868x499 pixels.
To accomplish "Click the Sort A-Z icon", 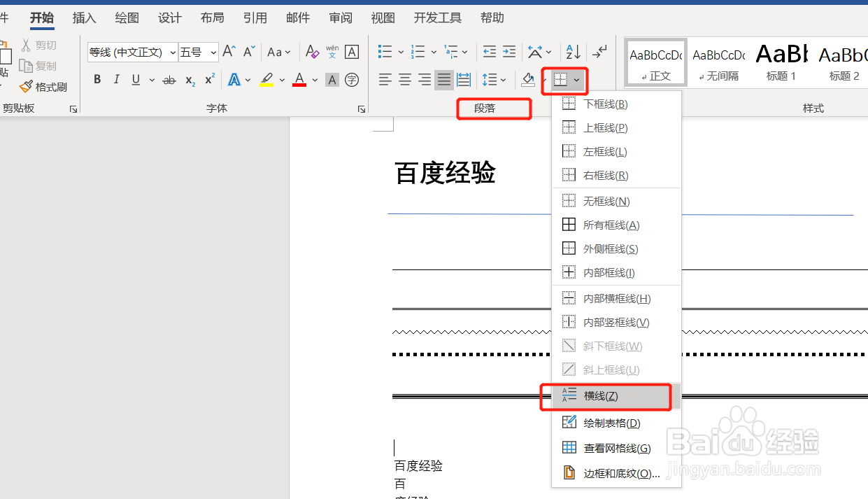I will coord(573,52).
